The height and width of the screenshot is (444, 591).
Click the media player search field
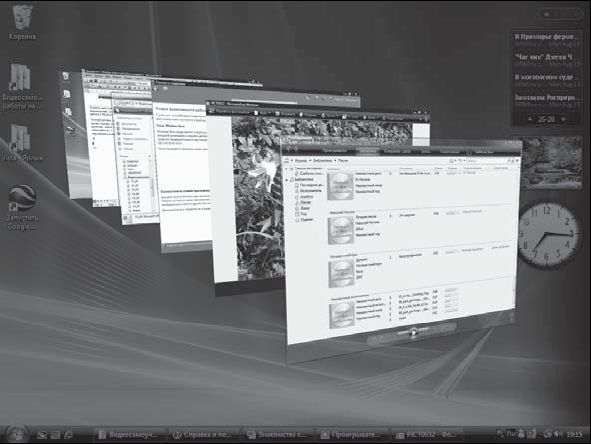[x=487, y=161]
